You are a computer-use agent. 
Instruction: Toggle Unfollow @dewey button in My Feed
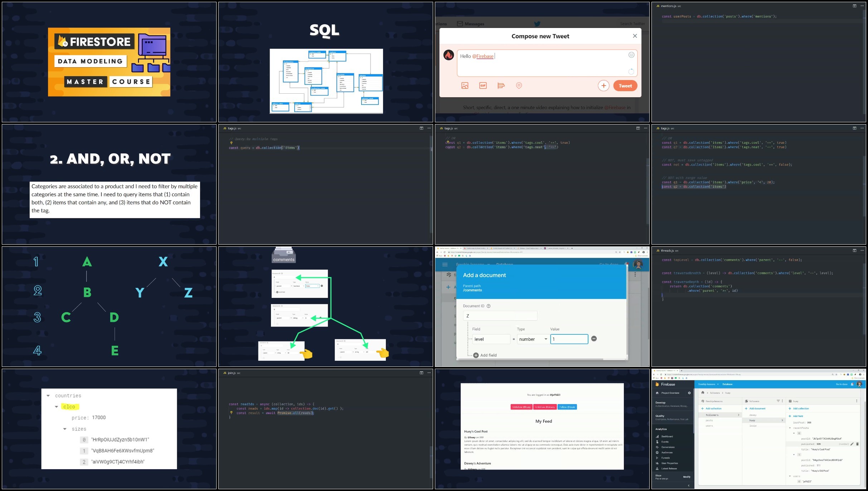click(545, 407)
